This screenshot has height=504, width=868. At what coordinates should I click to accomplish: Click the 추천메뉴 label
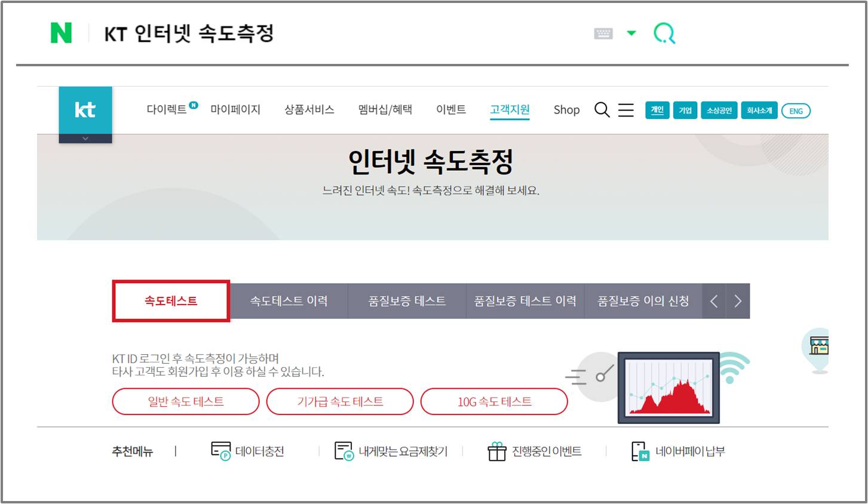pos(133,451)
